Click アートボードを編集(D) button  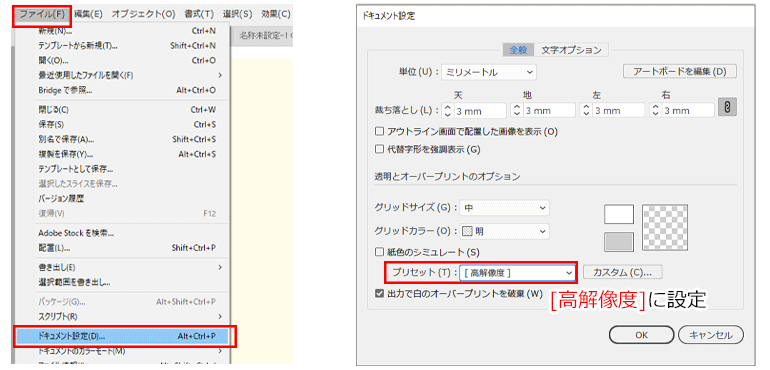(681, 71)
